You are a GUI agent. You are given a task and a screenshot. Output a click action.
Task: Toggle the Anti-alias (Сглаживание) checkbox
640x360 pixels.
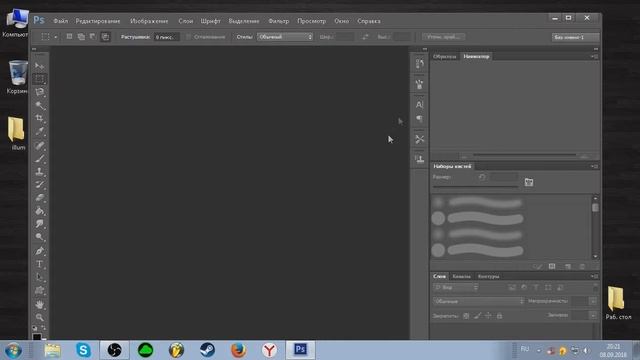[x=188, y=37]
